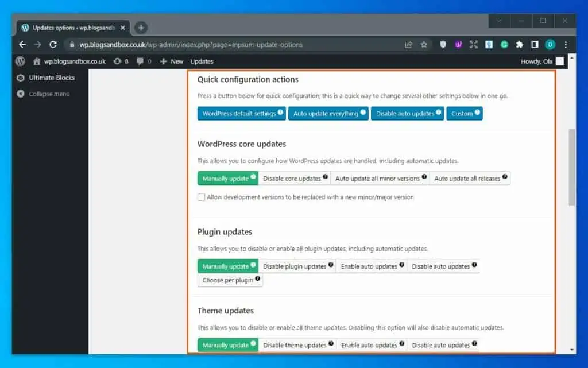Open the WordPress logo menu in admin bar
Viewport: 588px width, 368px height.
pos(21,61)
